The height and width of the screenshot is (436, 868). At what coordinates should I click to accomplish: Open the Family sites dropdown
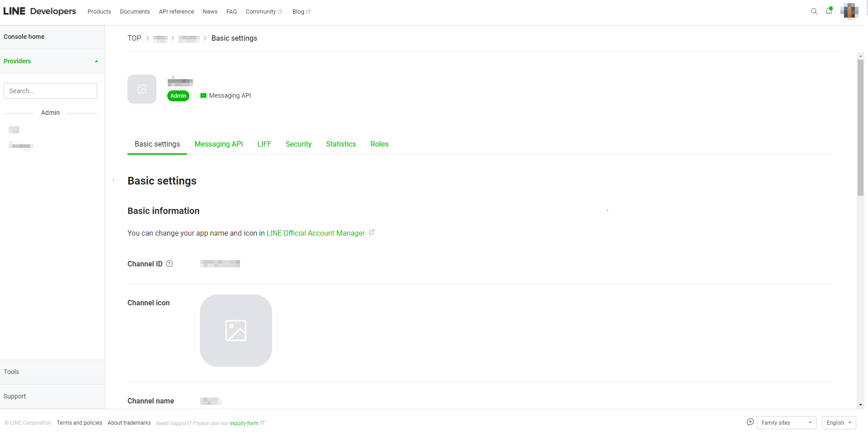pyautogui.click(x=786, y=422)
